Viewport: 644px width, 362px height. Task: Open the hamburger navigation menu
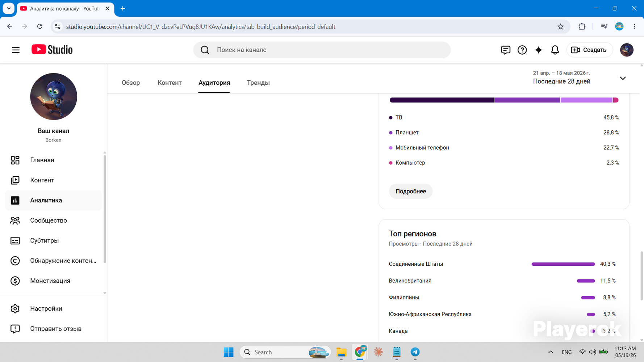(x=16, y=50)
